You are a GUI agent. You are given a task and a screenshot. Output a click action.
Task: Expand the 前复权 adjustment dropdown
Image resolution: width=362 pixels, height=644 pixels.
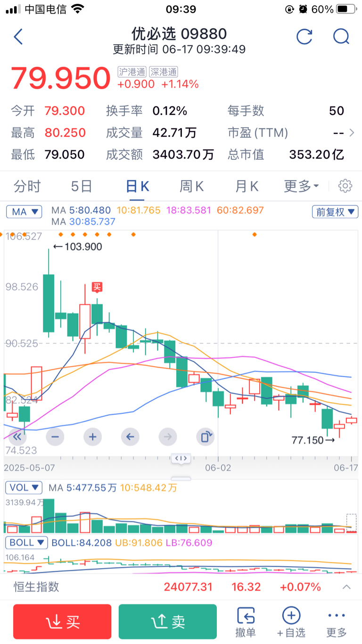point(335,212)
